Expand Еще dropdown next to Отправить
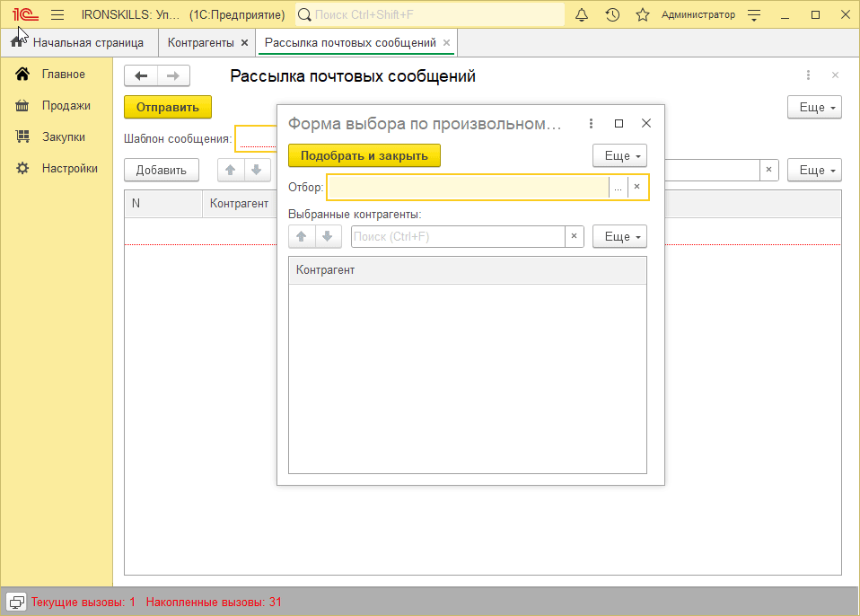 pos(814,107)
